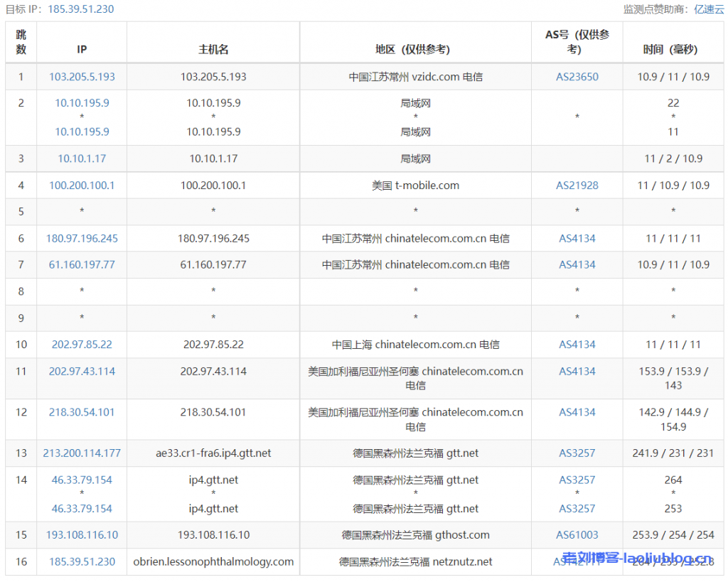Image resolution: width=728 pixels, height=582 pixels.
Task: Click AS3257 link in hop 13
Action: (577, 453)
